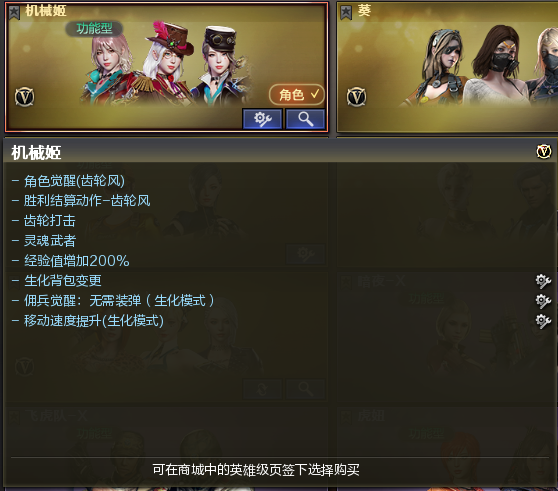
Task: Click the 灵魂武者 feature entry
Action: [49, 241]
